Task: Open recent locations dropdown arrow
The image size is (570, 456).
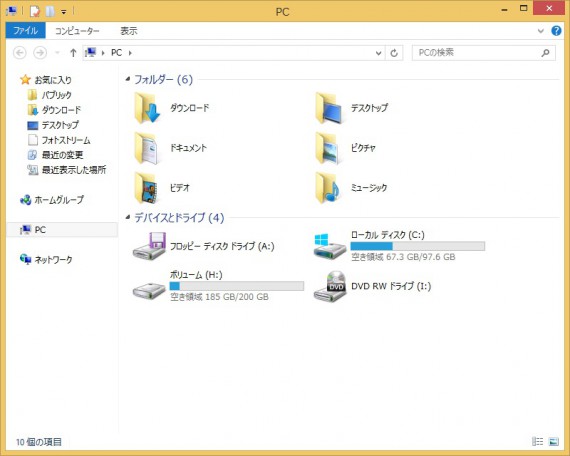Action: click(x=57, y=53)
